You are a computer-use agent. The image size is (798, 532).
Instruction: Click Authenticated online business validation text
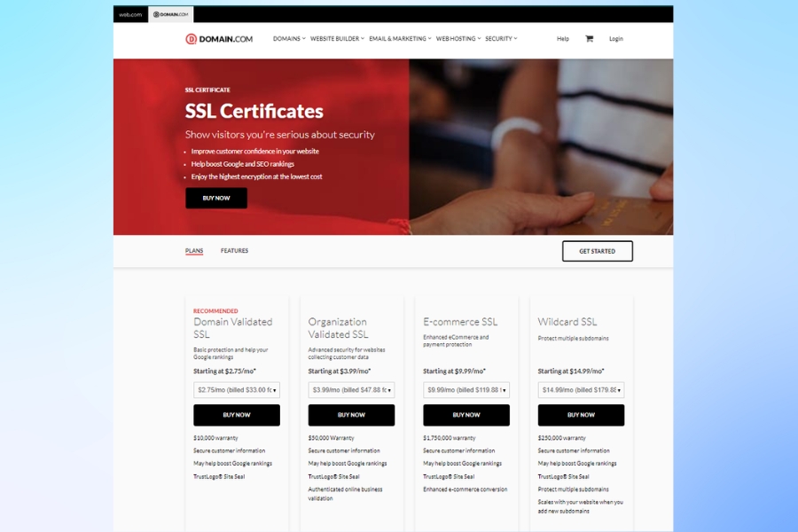[345, 494]
